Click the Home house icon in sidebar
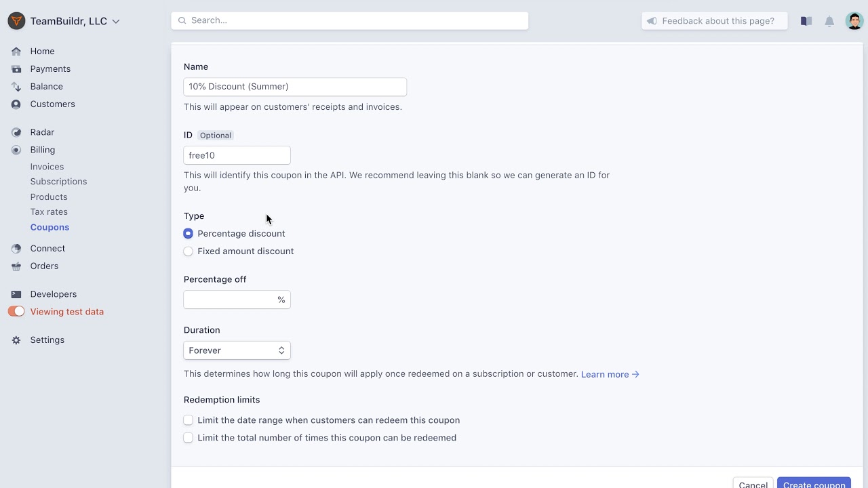This screenshot has height=488, width=868. click(x=16, y=52)
